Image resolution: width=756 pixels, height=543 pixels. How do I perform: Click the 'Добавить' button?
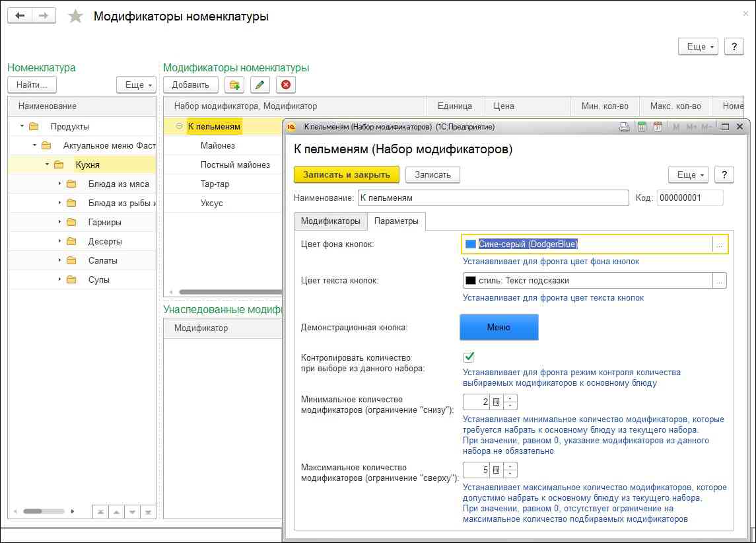point(190,85)
